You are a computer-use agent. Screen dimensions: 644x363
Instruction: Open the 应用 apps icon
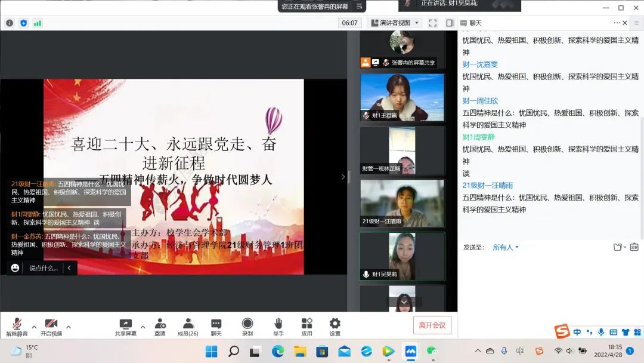coord(306,324)
